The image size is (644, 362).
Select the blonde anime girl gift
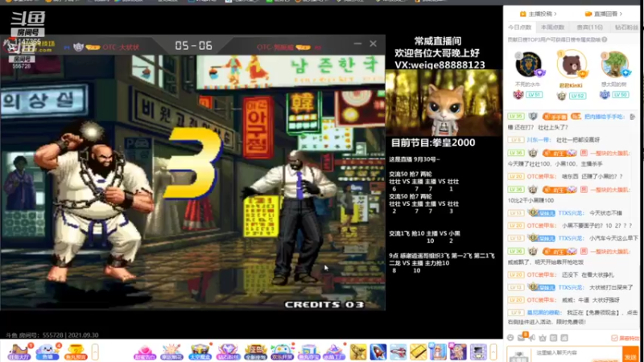tap(438, 352)
